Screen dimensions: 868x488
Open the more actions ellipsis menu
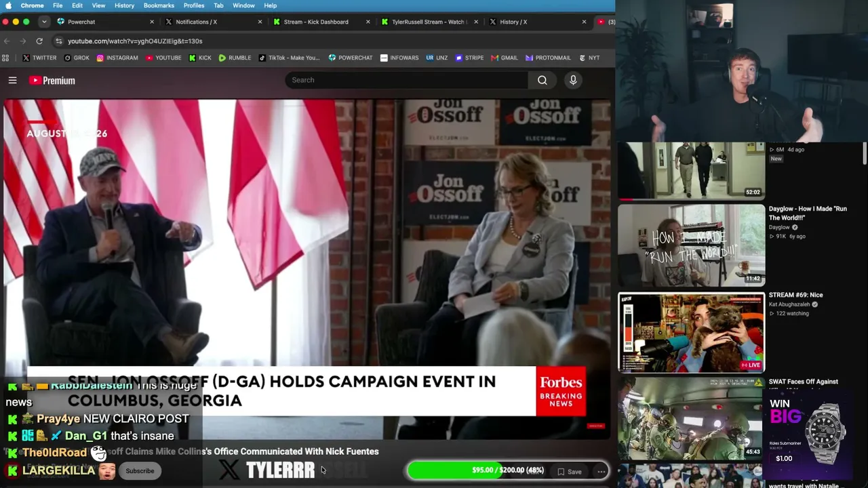tap(601, 472)
